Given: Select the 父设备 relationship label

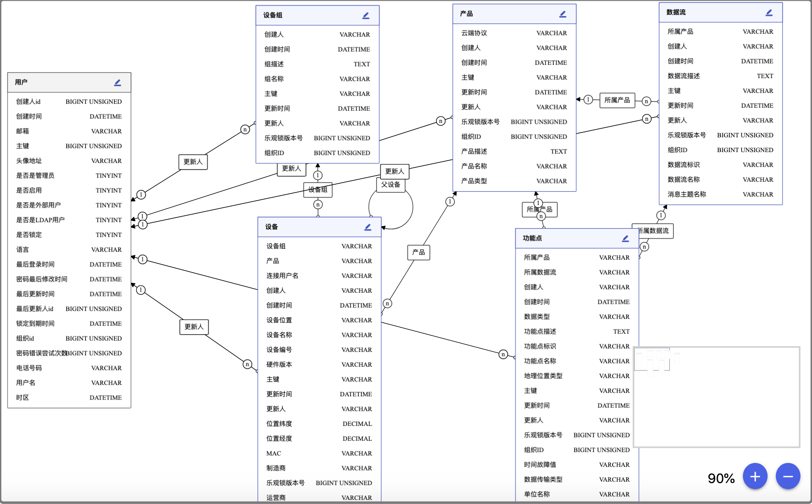Looking at the screenshot, I should click(x=390, y=185).
